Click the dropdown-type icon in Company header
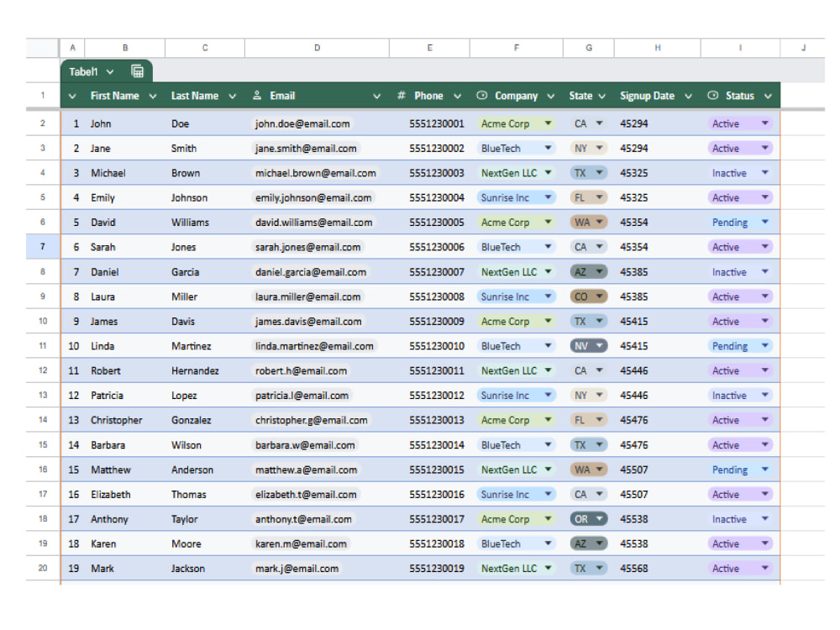Screen dimensions: 840x630 click(481, 96)
